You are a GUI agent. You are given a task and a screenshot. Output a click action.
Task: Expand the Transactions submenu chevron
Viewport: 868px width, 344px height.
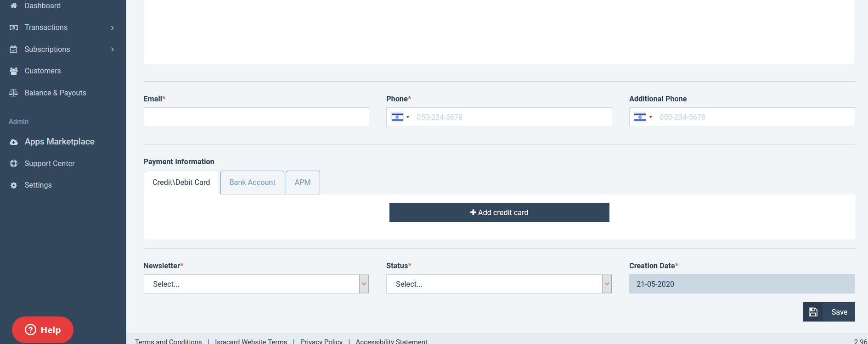coord(113,28)
